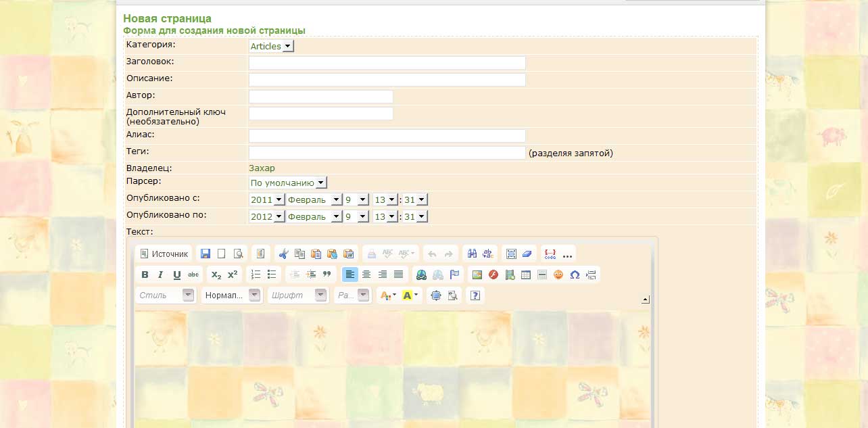The width and height of the screenshot is (868, 428).
Task: Click the Заголовок input field
Action: [x=387, y=63]
